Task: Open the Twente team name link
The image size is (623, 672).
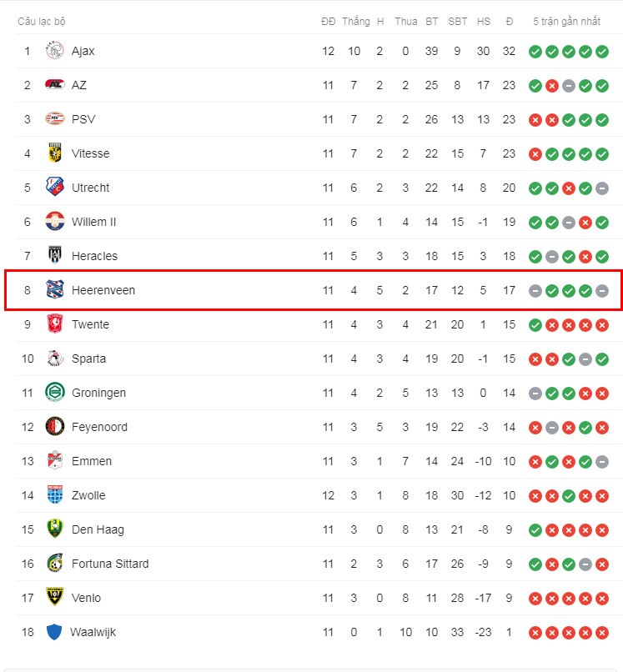Action: 90,324
